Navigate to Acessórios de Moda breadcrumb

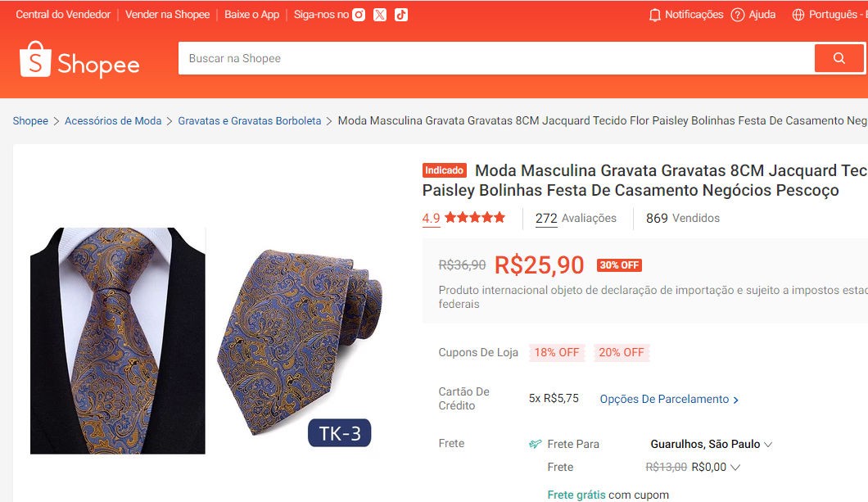113,120
